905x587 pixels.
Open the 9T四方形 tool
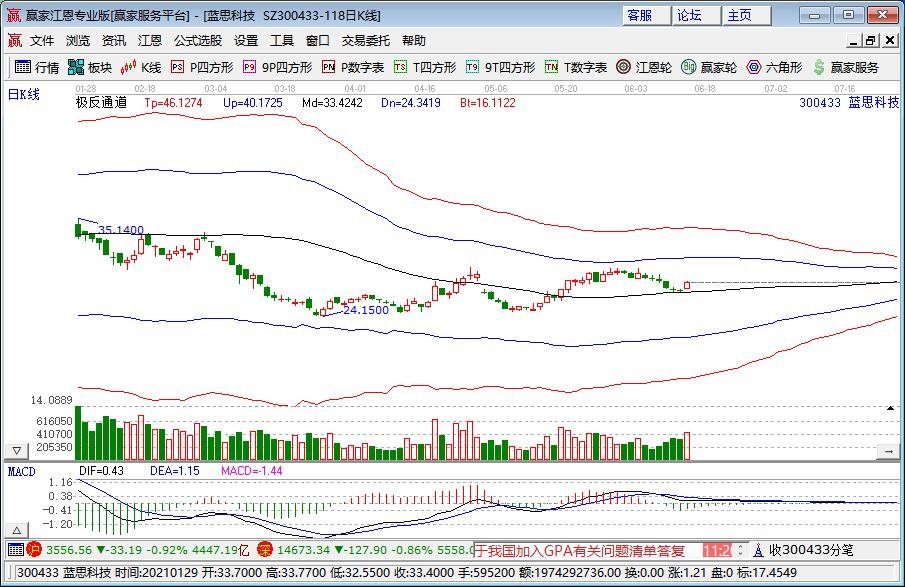(x=500, y=68)
